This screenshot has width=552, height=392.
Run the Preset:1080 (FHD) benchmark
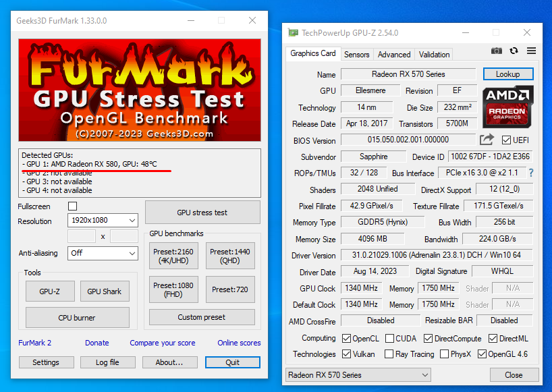point(173,289)
